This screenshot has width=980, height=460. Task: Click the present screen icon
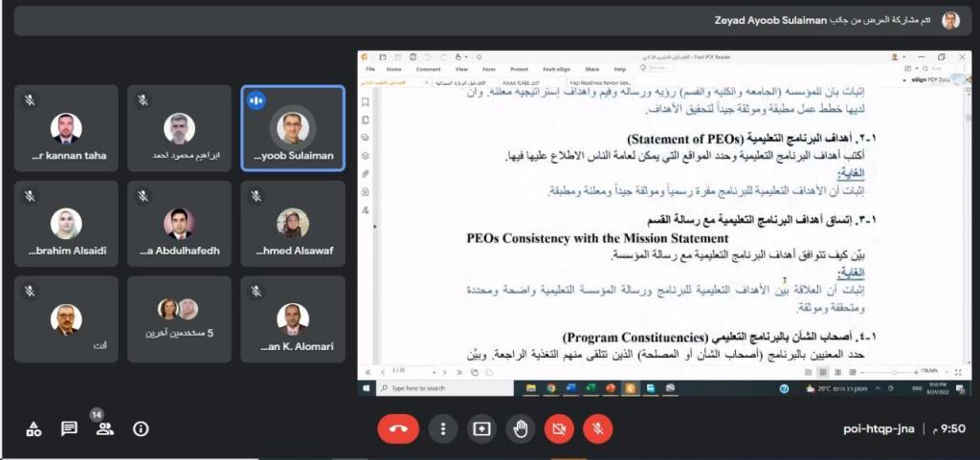480,429
